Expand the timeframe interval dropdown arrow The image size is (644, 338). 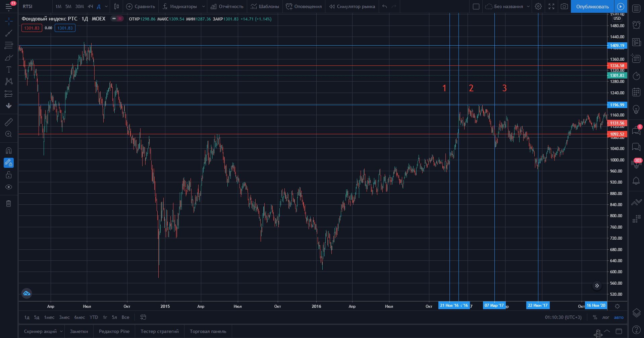pos(106,6)
